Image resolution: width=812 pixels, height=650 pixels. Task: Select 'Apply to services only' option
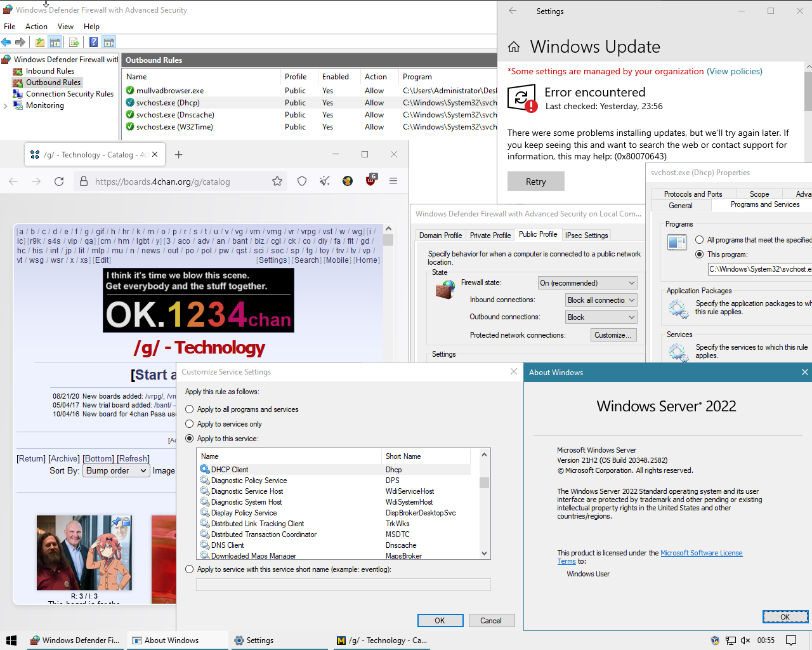[190, 424]
